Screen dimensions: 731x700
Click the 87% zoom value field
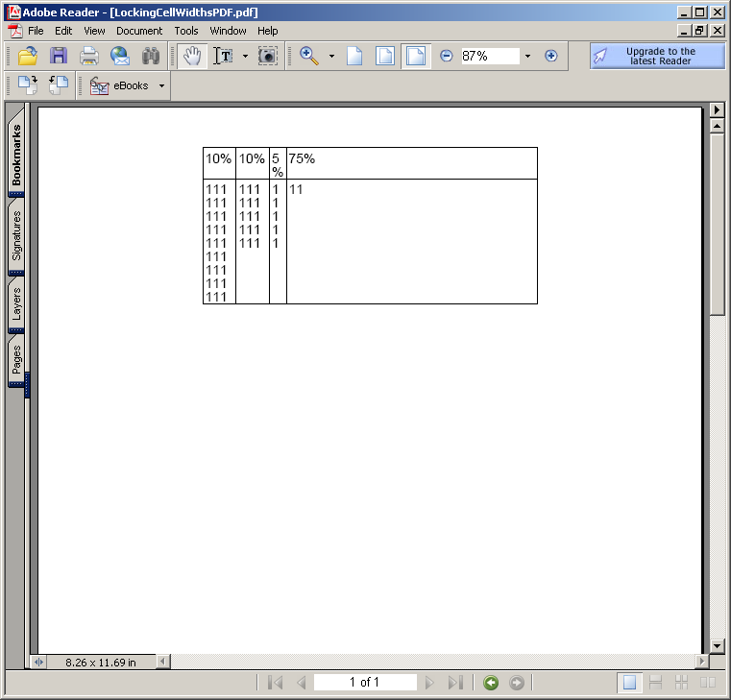tap(491, 56)
